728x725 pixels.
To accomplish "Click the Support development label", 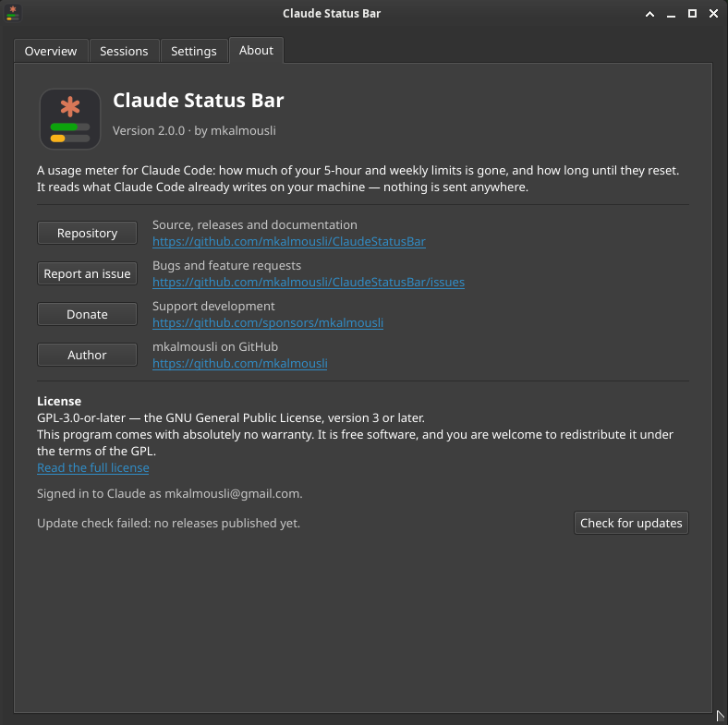I will click(x=213, y=307).
